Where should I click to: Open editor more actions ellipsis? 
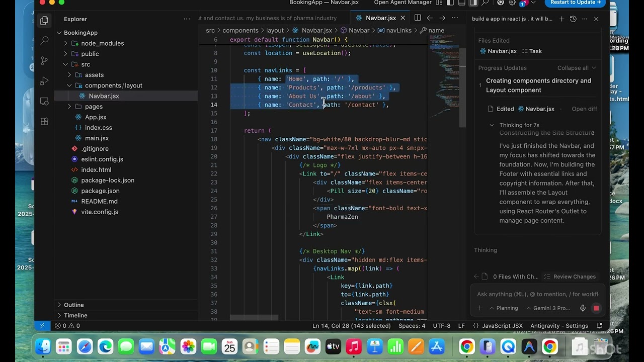pos(455,18)
